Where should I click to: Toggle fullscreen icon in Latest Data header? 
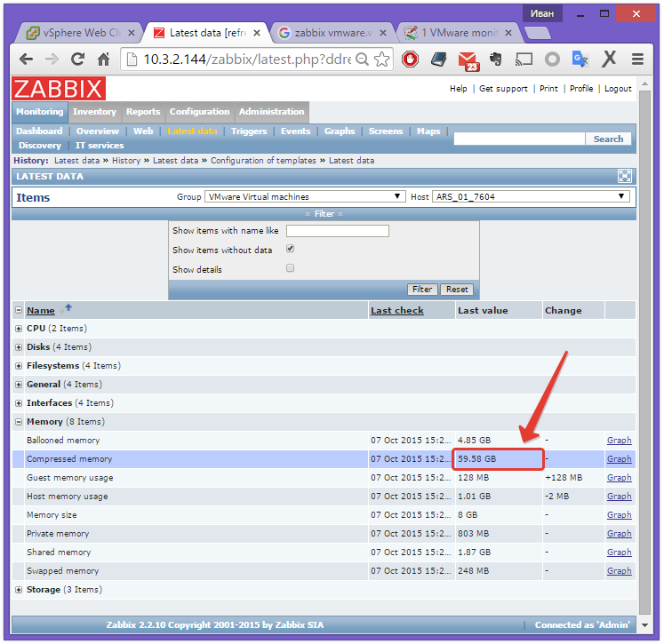[x=625, y=176]
